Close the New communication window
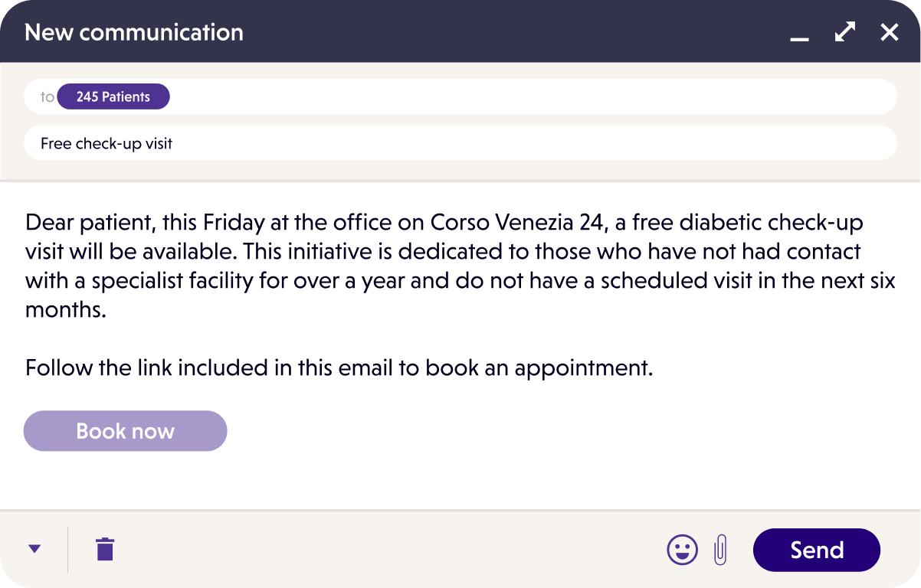The width and height of the screenshot is (921, 588). [x=889, y=31]
